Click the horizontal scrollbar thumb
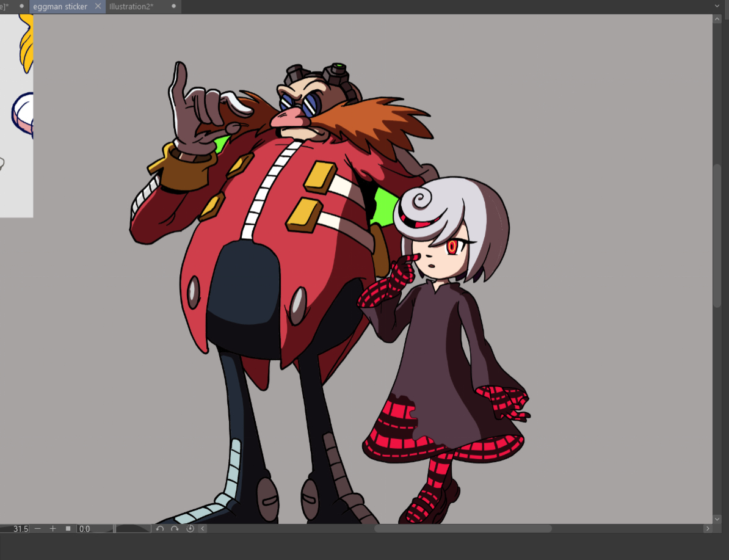Image resolution: width=729 pixels, height=560 pixels. (x=463, y=528)
